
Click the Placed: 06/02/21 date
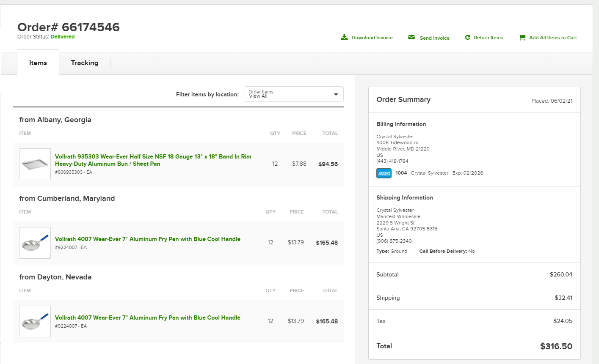[552, 101]
